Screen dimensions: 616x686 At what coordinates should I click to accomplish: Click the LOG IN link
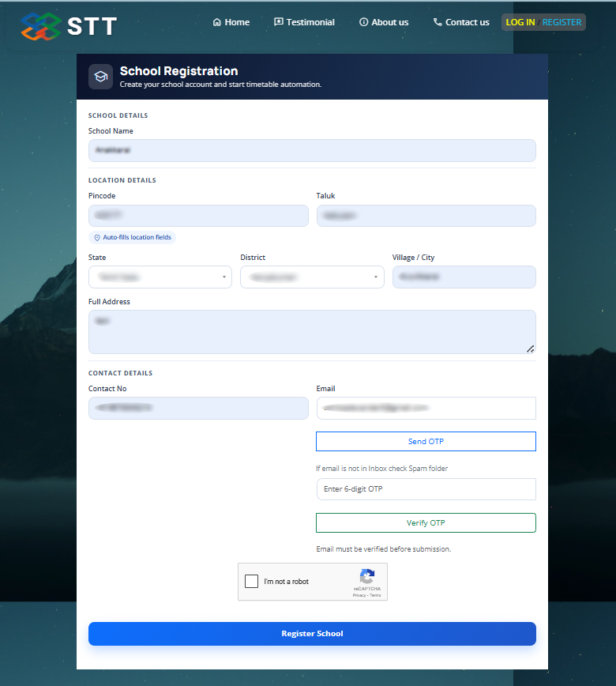520,22
